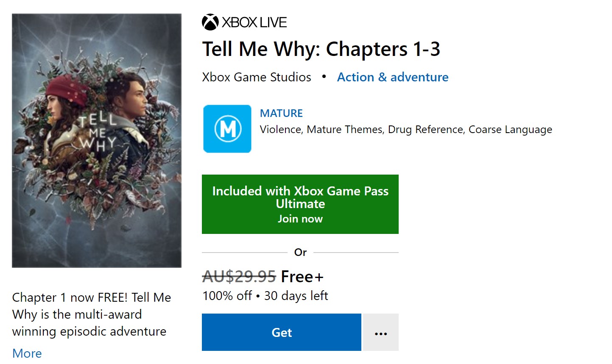
Task: Click the Free+ price label
Action: click(302, 277)
